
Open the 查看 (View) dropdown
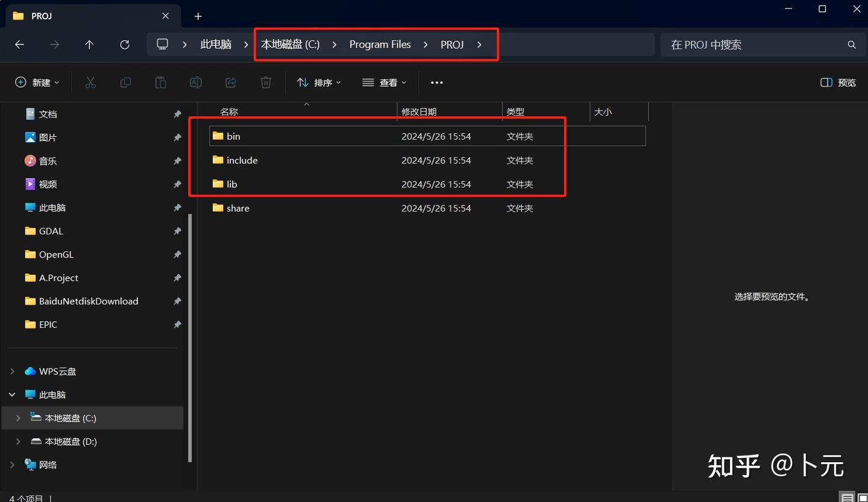pos(385,83)
